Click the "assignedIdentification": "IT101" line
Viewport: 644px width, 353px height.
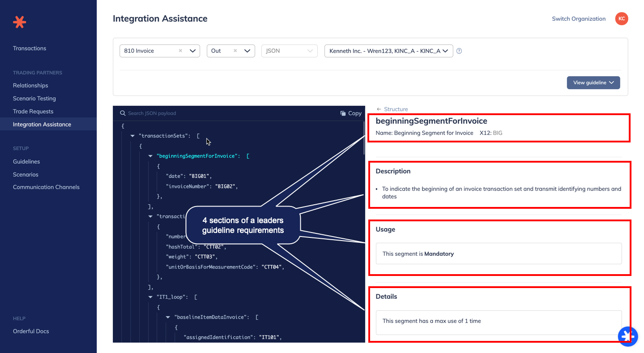[x=233, y=337]
